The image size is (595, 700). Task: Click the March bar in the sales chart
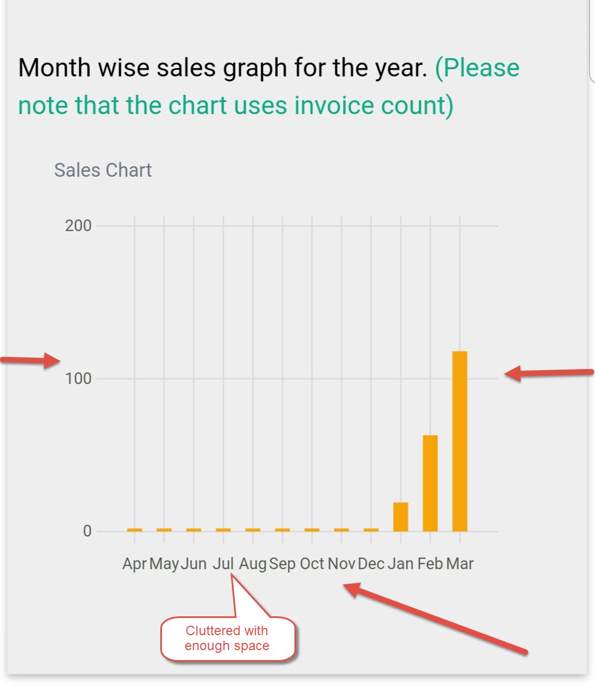click(460, 441)
